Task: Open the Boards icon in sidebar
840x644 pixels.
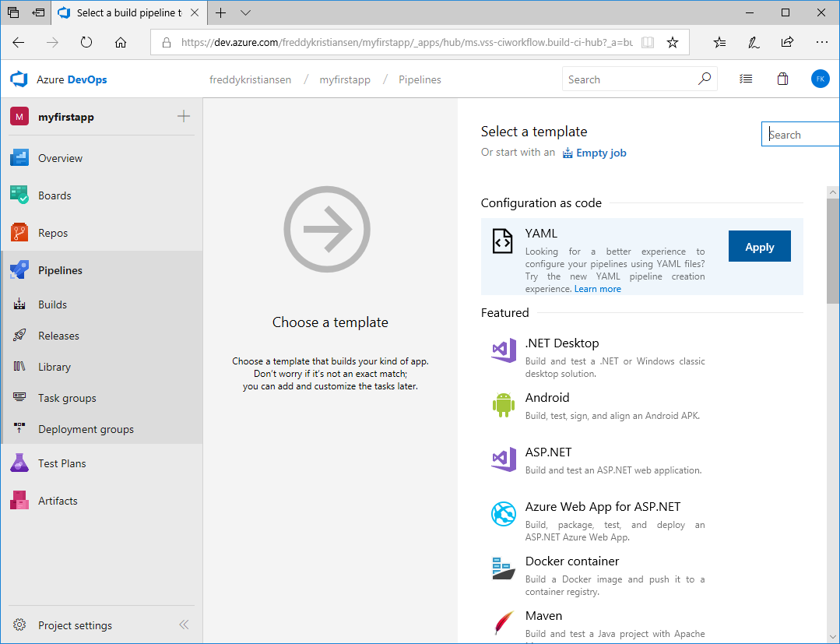Action: (19, 195)
